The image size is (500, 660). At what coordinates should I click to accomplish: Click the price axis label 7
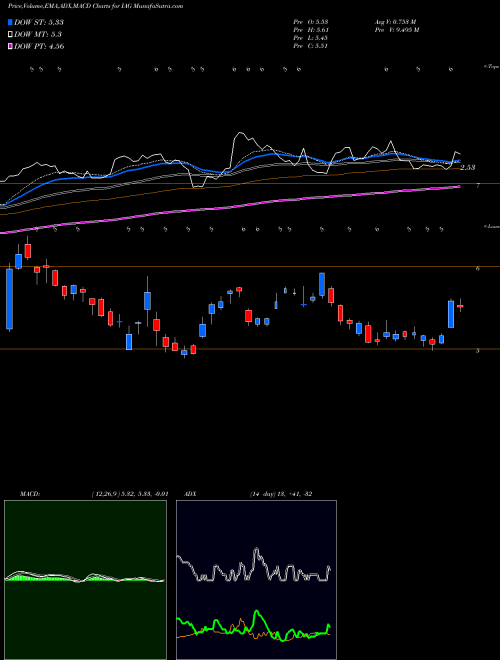(478, 185)
